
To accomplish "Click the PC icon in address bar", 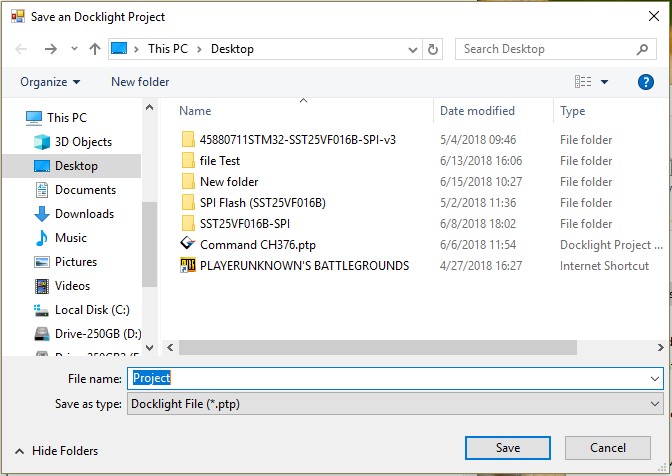I will click(x=119, y=48).
